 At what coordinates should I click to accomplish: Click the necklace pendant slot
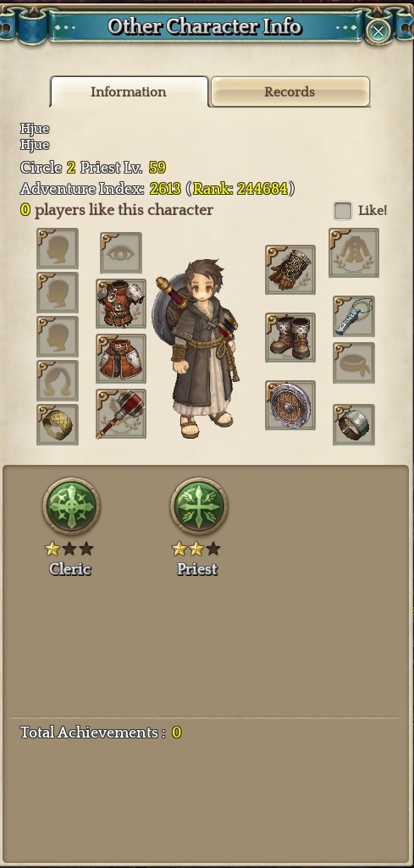pyautogui.click(x=354, y=316)
